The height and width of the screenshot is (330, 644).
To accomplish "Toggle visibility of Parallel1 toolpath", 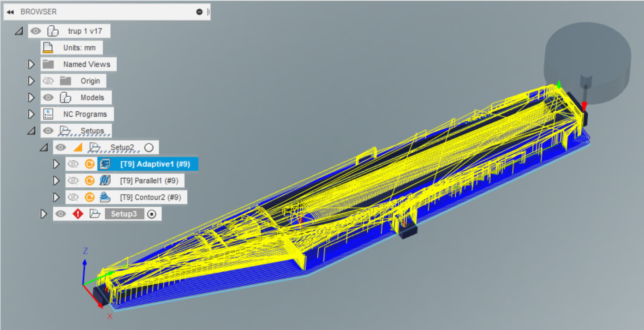I will [x=73, y=180].
